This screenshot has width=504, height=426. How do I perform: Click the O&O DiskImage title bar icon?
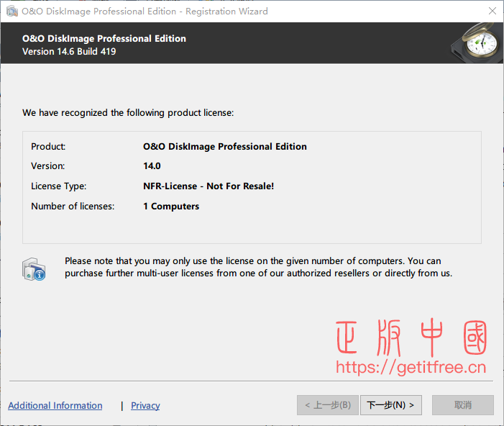[12, 12]
